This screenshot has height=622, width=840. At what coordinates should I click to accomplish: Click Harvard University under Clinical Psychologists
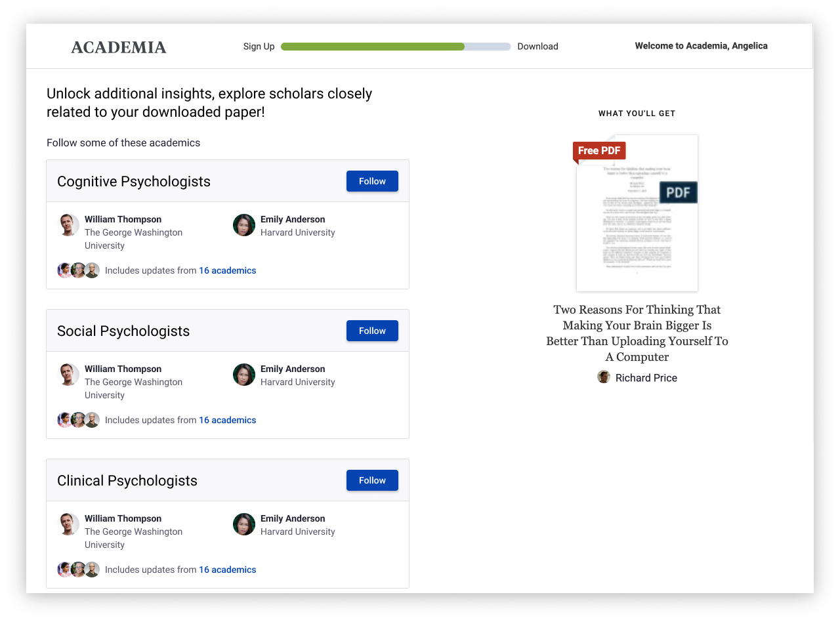[x=298, y=531]
